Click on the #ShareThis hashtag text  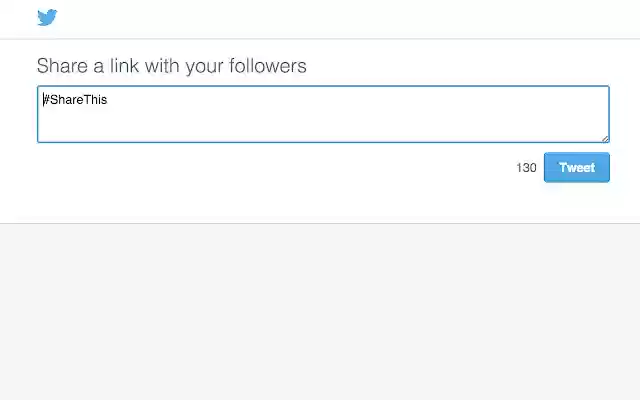click(75, 100)
